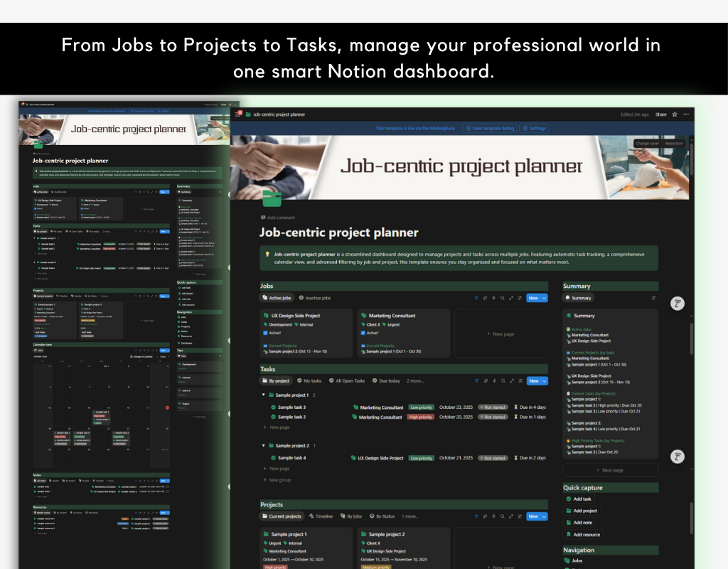Mark Sample task 2 as complete
The height and width of the screenshot is (569, 728).
coord(274,417)
